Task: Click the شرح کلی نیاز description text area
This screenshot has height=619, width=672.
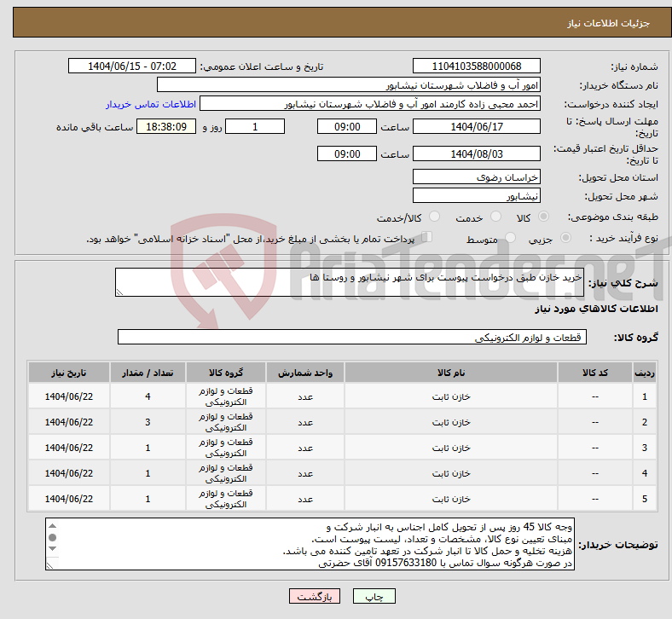Action: point(350,282)
